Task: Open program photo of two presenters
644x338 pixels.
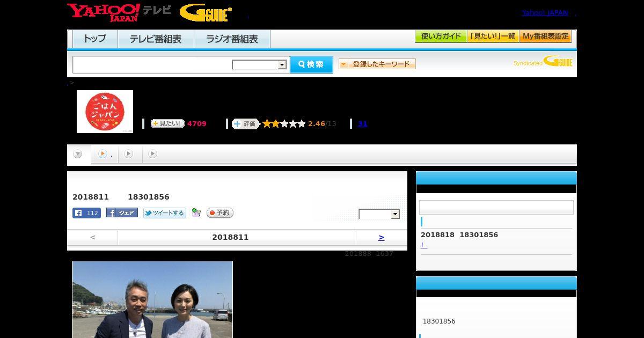Action: 152,299
